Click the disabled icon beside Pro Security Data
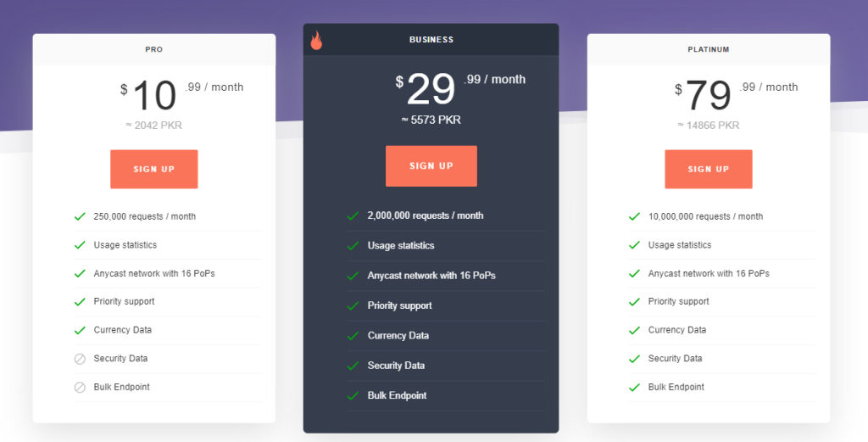Viewport: 868px width, 442px height. tap(80, 359)
